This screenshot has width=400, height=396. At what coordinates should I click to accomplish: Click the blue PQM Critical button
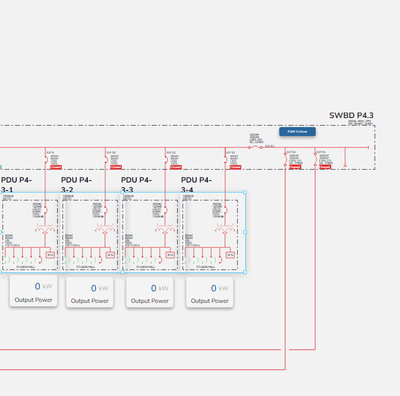point(297,132)
